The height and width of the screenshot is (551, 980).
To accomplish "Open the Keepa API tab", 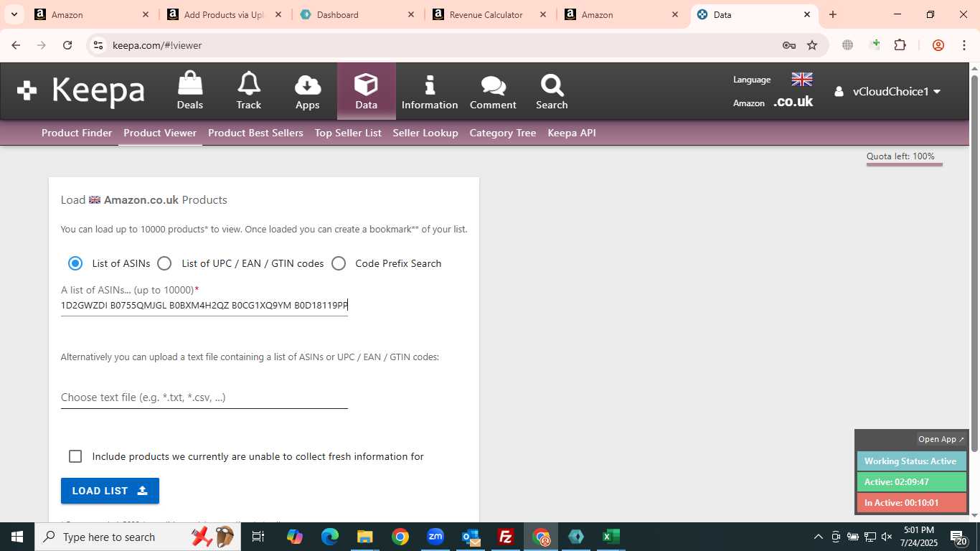I will [572, 133].
